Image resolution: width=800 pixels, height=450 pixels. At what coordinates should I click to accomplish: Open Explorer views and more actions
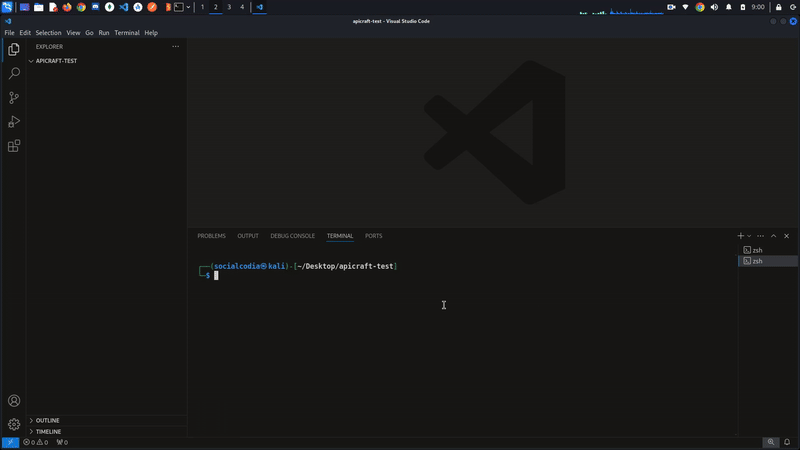click(176, 46)
